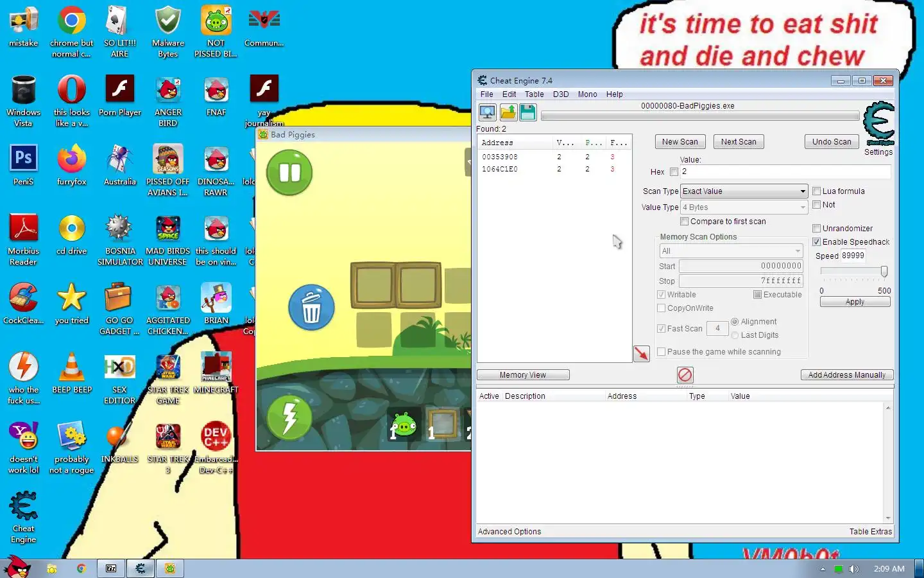Image resolution: width=924 pixels, height=578 pixels.
Task: Click Add Address Manually
Action: (x=847, y=375)
